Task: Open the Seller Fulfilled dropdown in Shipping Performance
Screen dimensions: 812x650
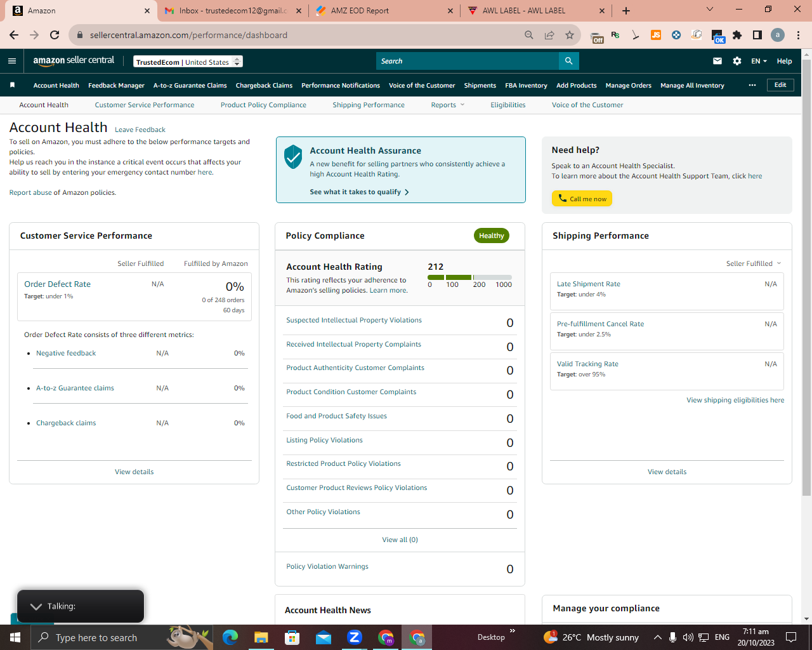Action: coord(754,263)
